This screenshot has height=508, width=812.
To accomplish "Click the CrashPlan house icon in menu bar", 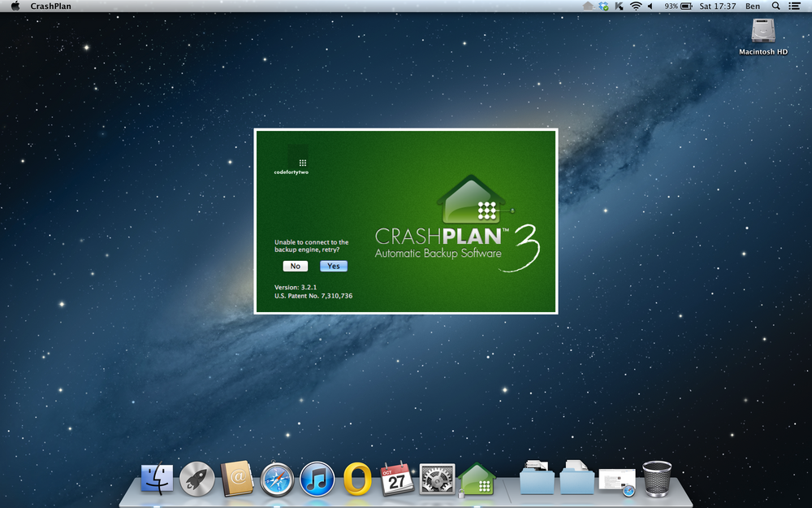I will 588,7.
